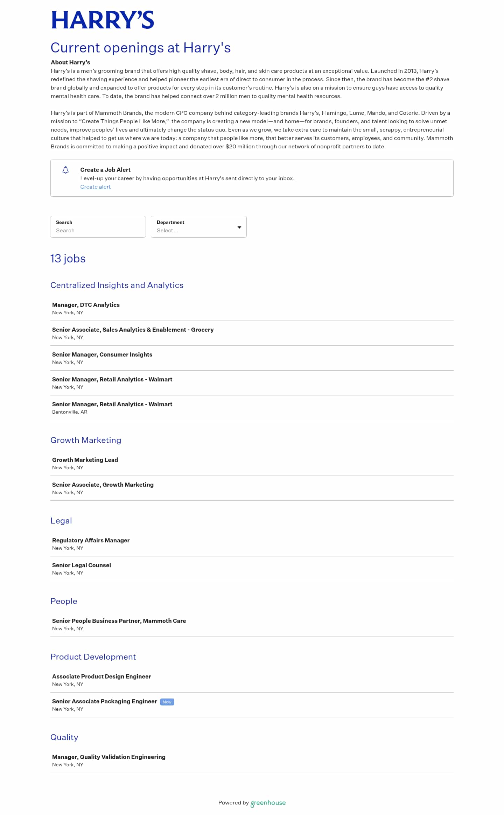Open Retail Analytics - Walmart job in New York
The height and width of the screenshot is (815, 504).
(x=252, y=383)
